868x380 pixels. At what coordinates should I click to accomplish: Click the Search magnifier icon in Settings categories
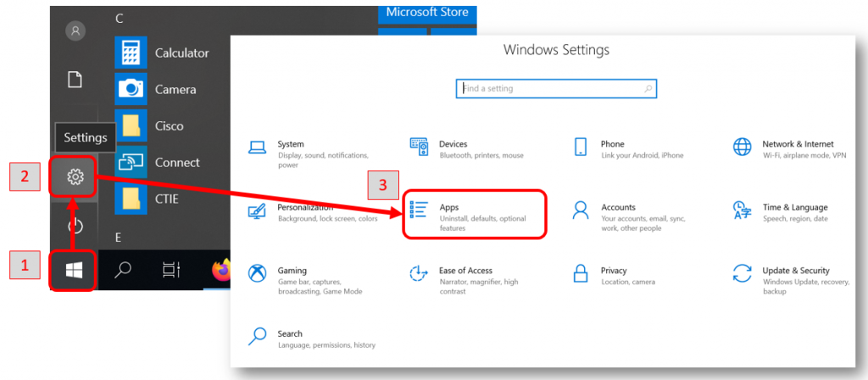[258, 337]
